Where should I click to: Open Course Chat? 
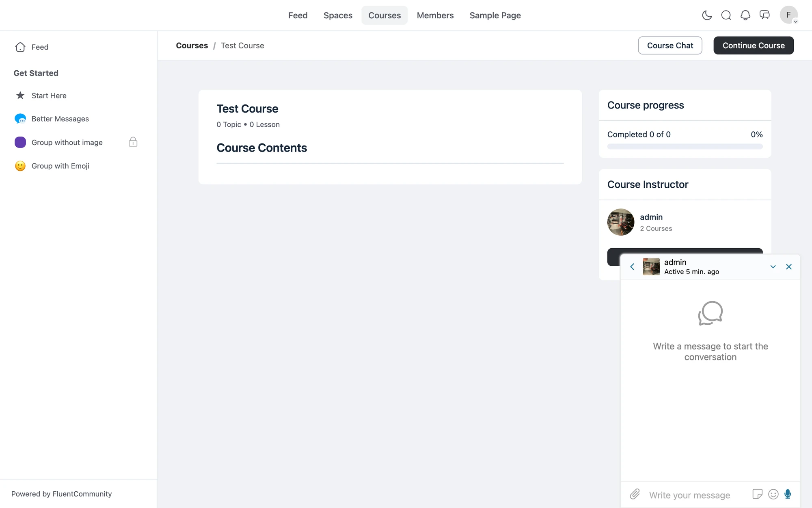point(670,46)
